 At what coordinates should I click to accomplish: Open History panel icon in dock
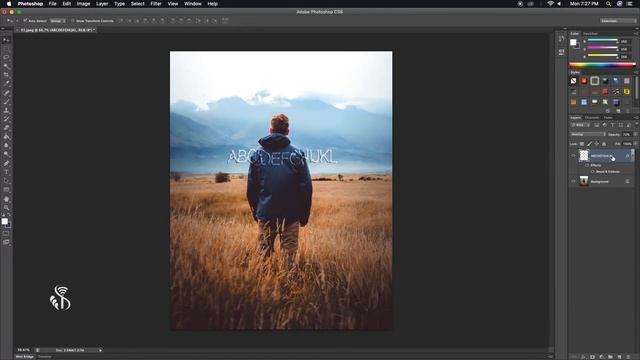(562, 39)
